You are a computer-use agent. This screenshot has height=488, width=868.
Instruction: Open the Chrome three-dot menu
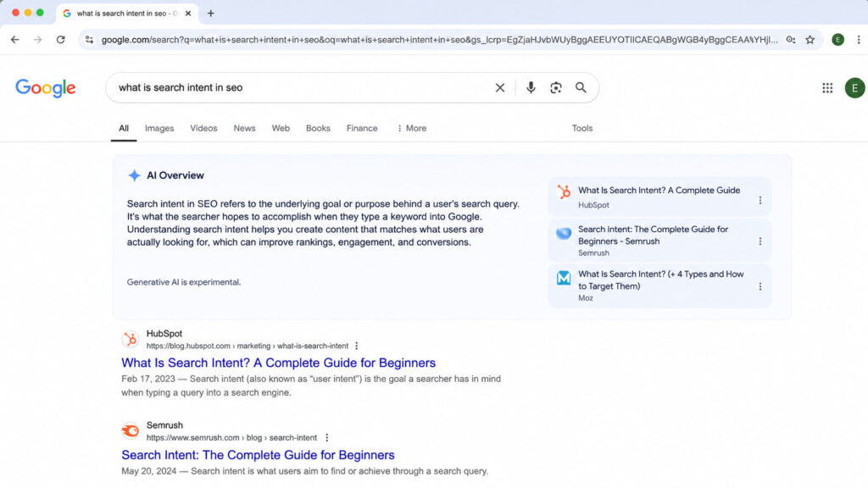[x=859, y=40]
